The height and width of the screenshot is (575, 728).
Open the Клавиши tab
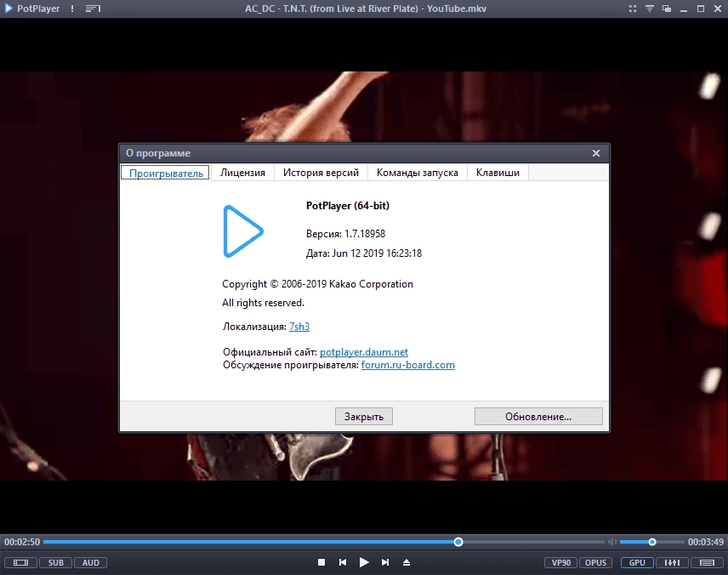[x=498, y=173]
